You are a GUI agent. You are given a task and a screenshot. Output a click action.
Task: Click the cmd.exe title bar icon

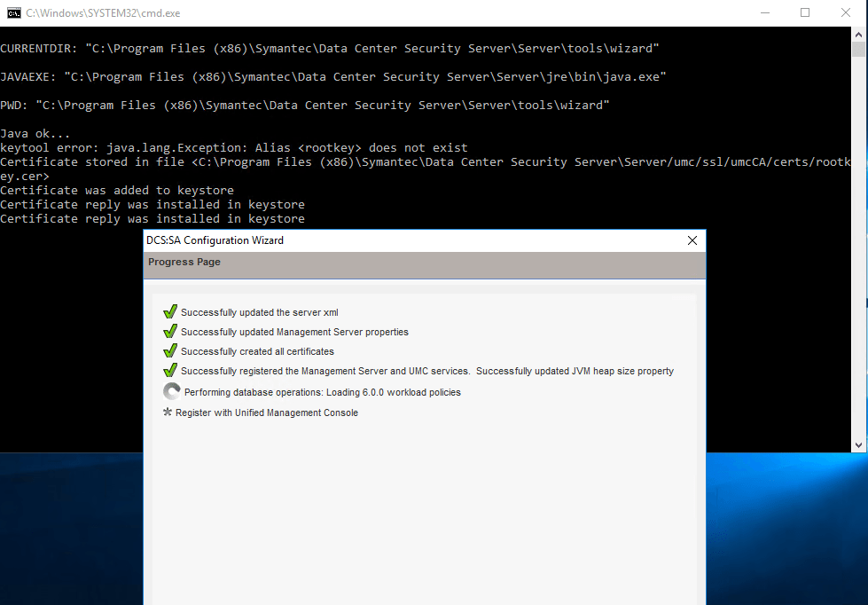(x=14, y=12)
